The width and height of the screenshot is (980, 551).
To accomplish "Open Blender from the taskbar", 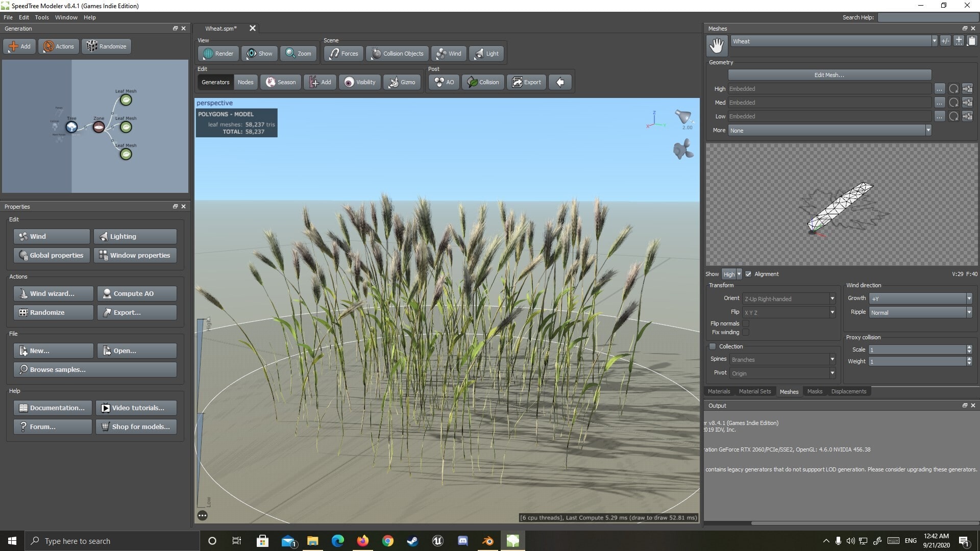I will tap(487, 541).
